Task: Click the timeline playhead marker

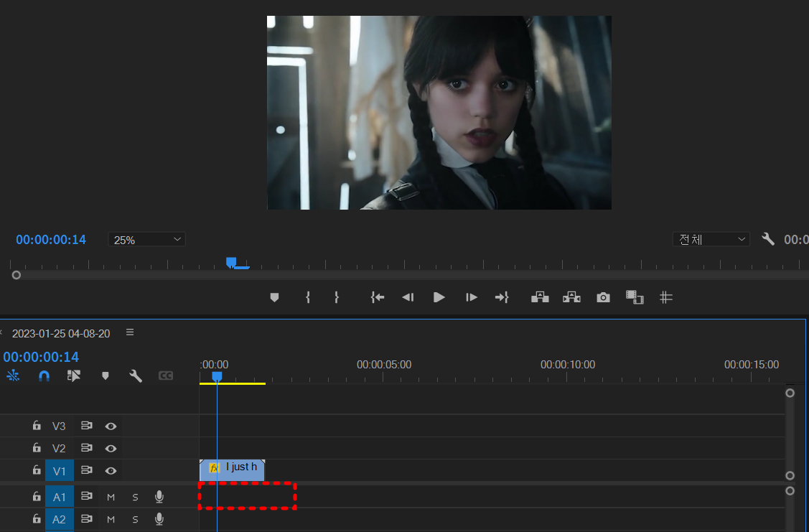Action: coord(218,377)
